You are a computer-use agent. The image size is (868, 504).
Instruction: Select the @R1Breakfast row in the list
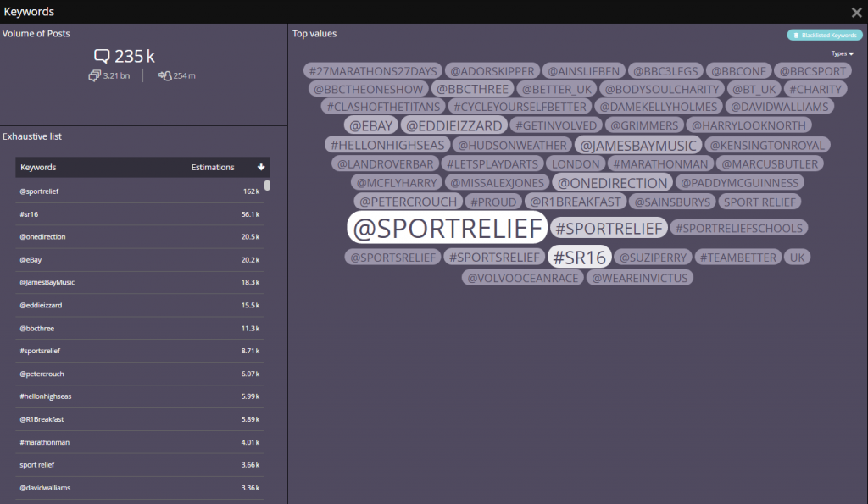tap(140, 419)
